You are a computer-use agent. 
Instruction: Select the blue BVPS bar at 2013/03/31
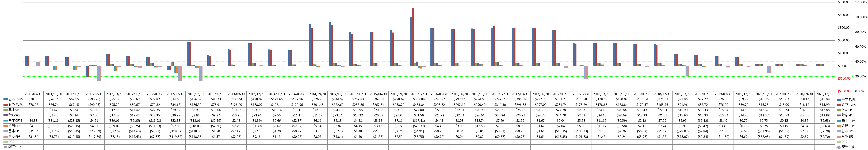coord(188,54)
